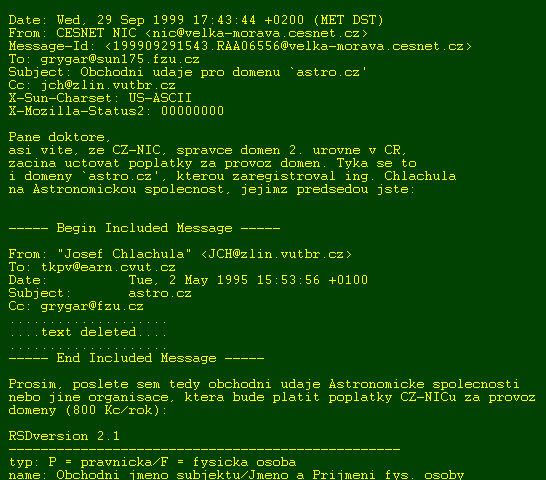Click the '....text deleted....' line
Viewport: 546px width, 480px height.
pyautogui.click(x=88, y=332)
